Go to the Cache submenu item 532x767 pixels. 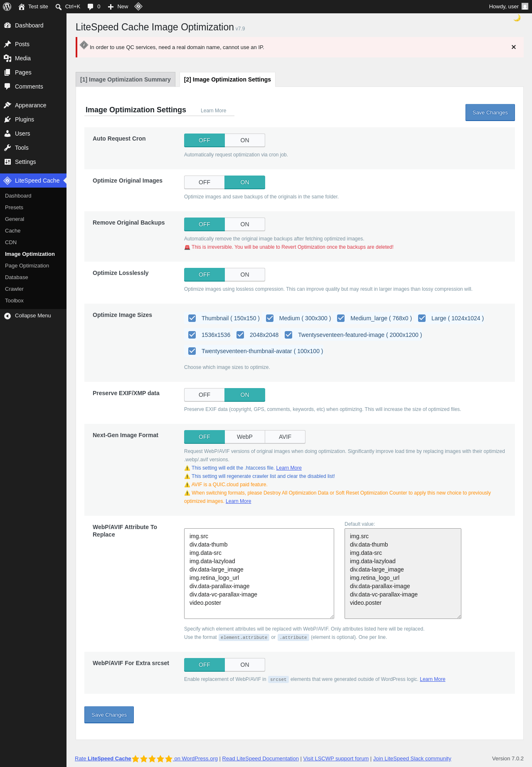[x=13, y=231]
